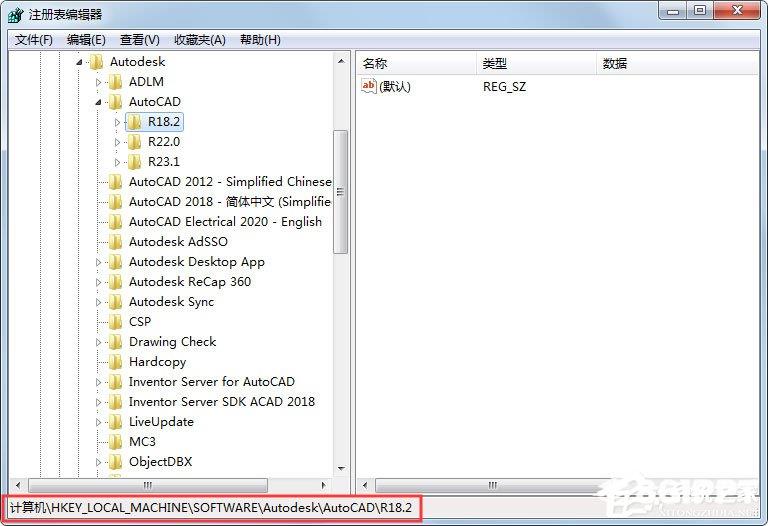Select the CSP key label
Viewport: 768px width, 526px height.
click(140, 322)
